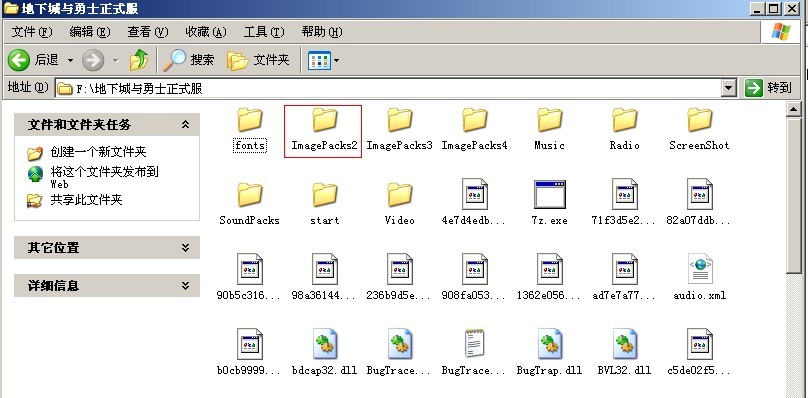Select the ImagePacks3 folder
Screen dimensions: 808x398
pyautogui.click(x=399, y=129)
